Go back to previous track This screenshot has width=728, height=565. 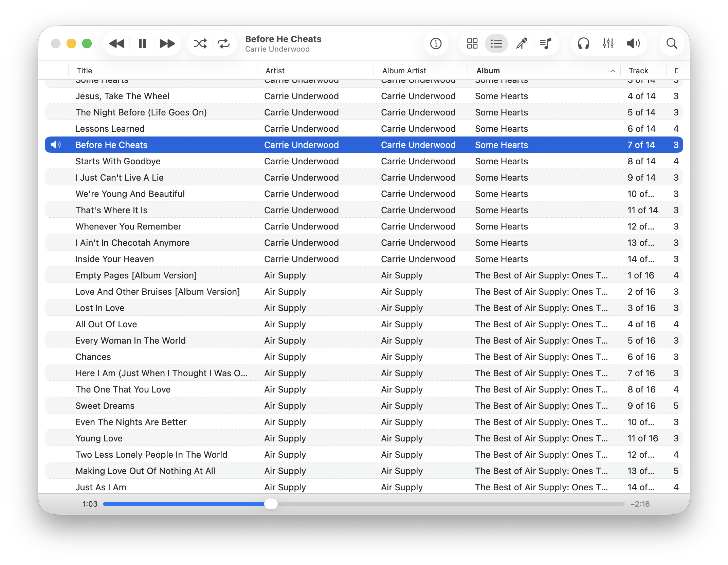point(117,43)
